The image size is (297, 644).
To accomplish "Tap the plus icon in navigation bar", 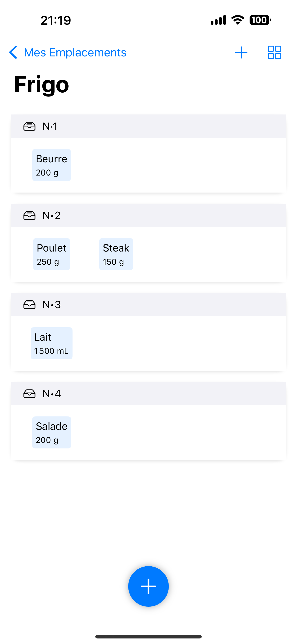I will coord(241,53).
